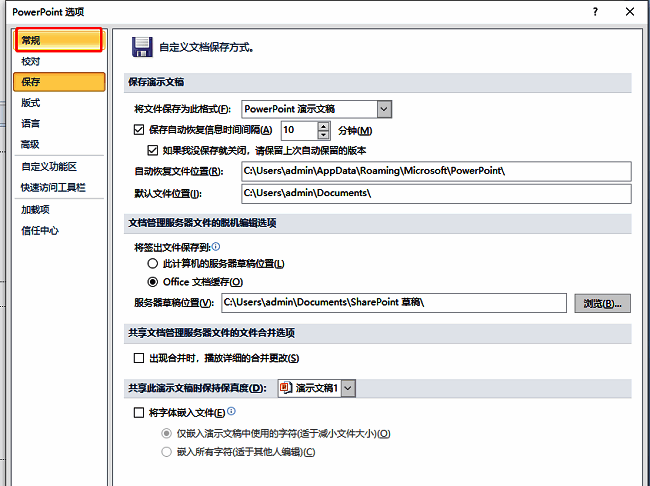Uncheck 如果我没保存就关闭 keep last version option
This screenshot has width=650, height=486.
point(153,150)
